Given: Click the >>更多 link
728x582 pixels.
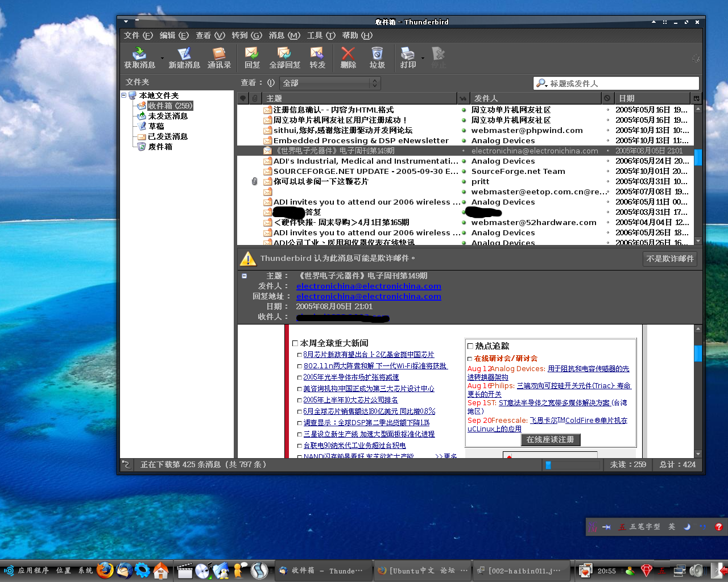Looking at the screenshot, I should [446, 456].
